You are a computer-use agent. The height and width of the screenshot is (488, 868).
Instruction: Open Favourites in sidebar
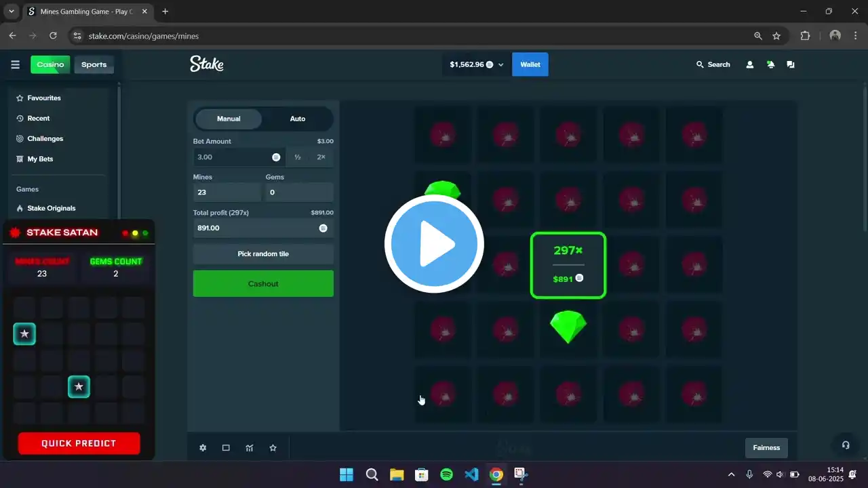point(39,98)
